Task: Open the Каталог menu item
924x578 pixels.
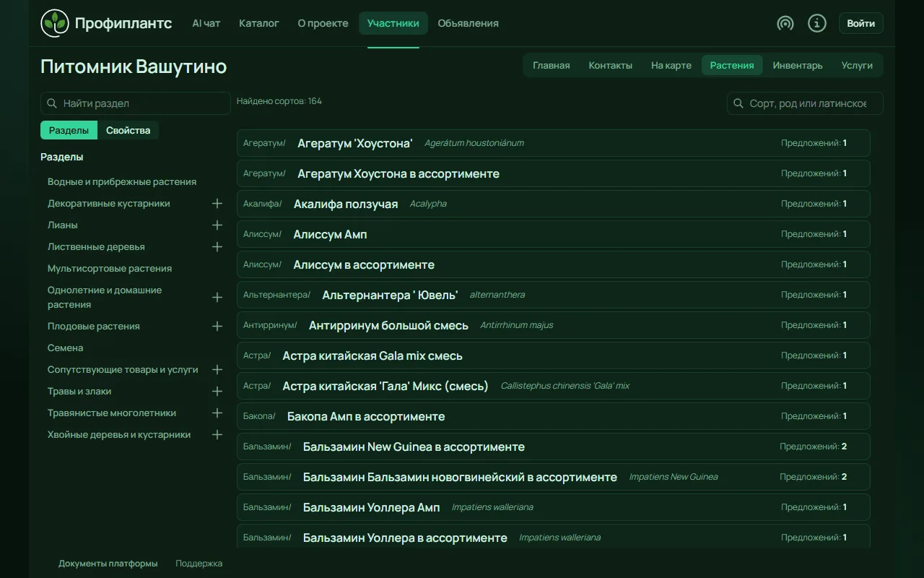Action: (x=259, y=23)
